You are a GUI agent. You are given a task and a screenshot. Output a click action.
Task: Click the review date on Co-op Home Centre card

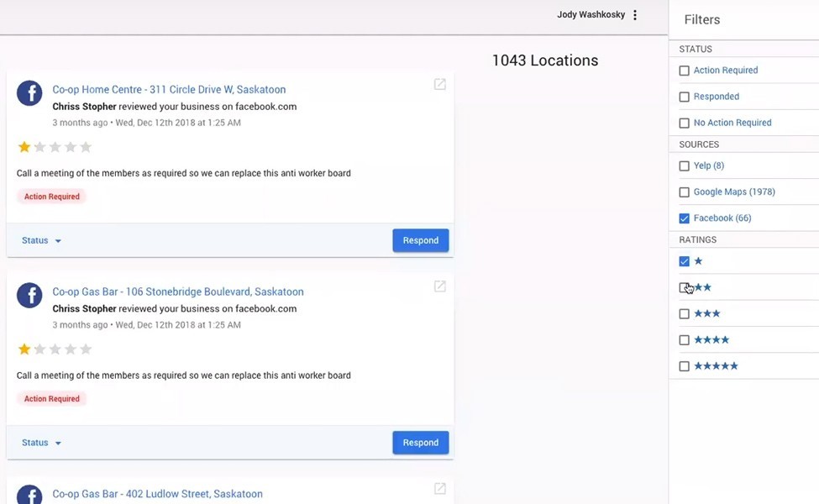pyautogui.click(x=146, y=123)
